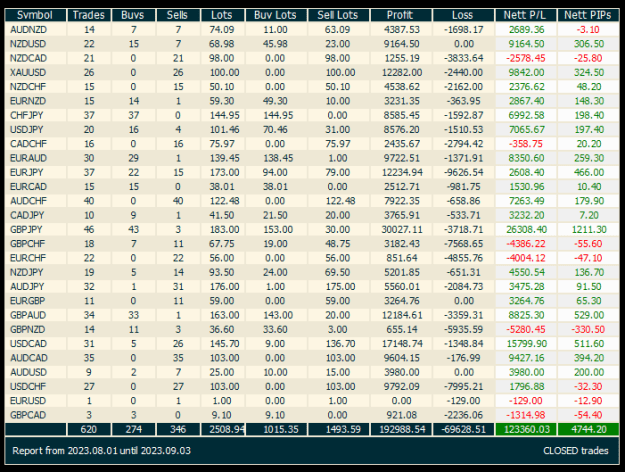The height and width of the screenshot is (472, 625).
Task: Select the XAUUSD symbol cell
Action: (x=35, y=73)
